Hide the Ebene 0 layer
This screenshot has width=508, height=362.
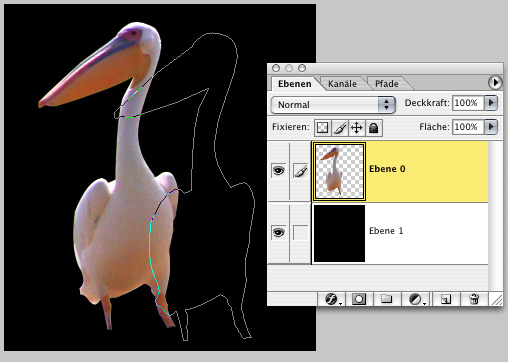278,171
